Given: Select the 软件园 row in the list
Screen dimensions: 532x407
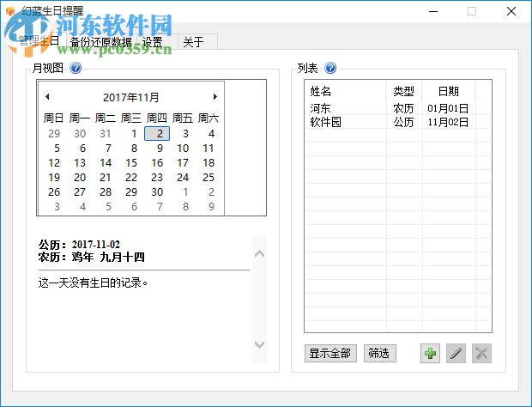Looking at the screenshot, I should (x=398, y=122).
